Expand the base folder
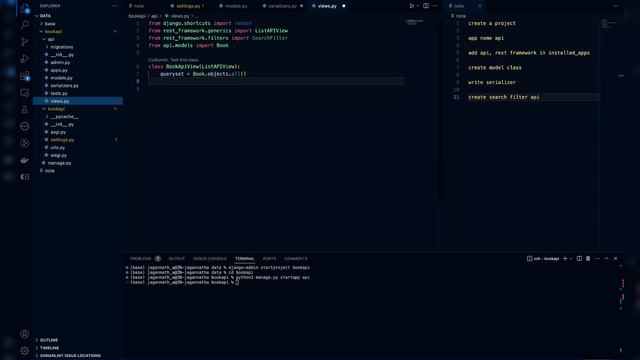 point(78,24)
